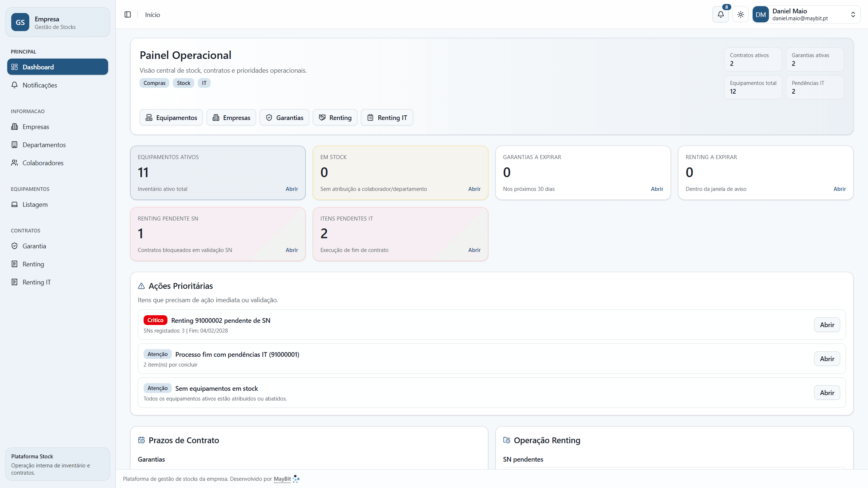The image size is (868, 488).
Task: Follow the MayBit footer link
Action: pyautogui.click(x=282, y=479)
